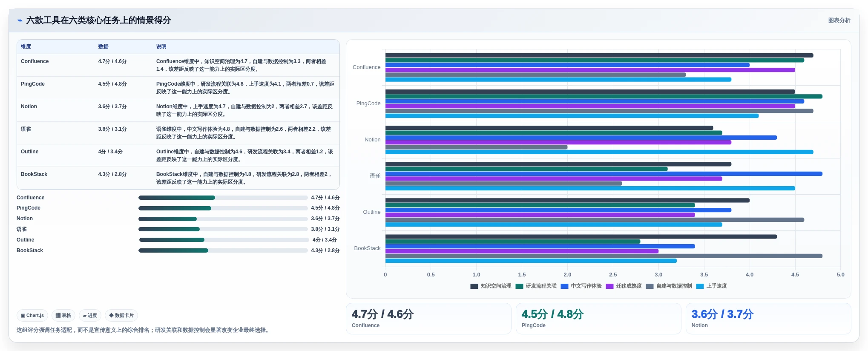Click the 5.0 x-axis tick label
The width and height of the screenshot is (868, 351).
[840, 275]
